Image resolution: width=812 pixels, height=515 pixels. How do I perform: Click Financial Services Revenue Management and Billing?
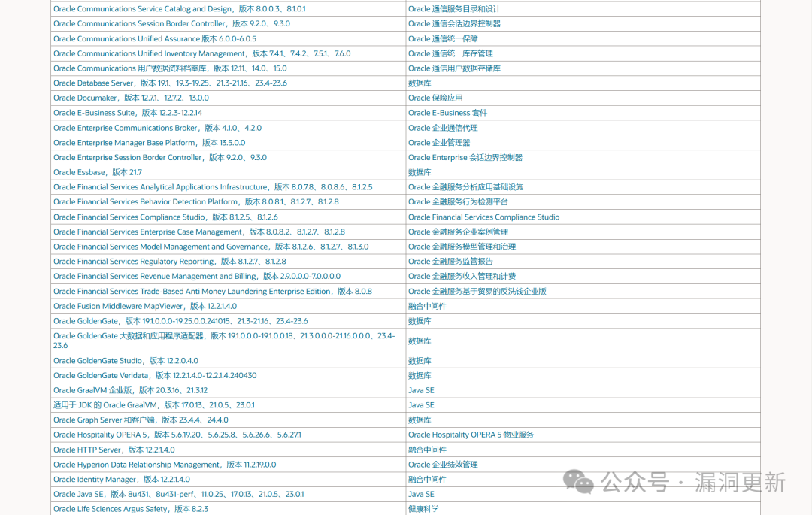click(x=197, y=277)
